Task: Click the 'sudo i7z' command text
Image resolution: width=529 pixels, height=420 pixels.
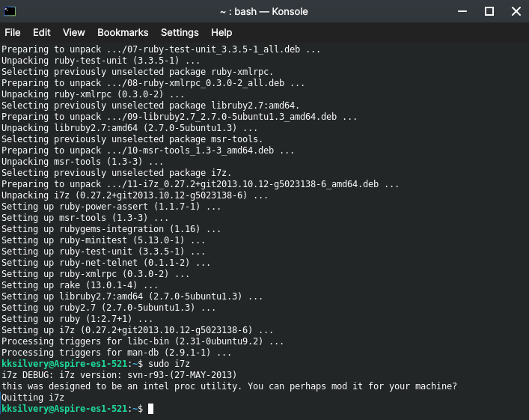Action: coord(169,364)
